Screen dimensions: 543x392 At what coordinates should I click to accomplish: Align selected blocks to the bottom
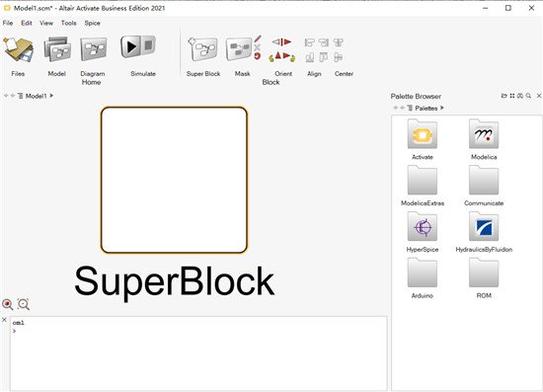(x=310, y=57)
